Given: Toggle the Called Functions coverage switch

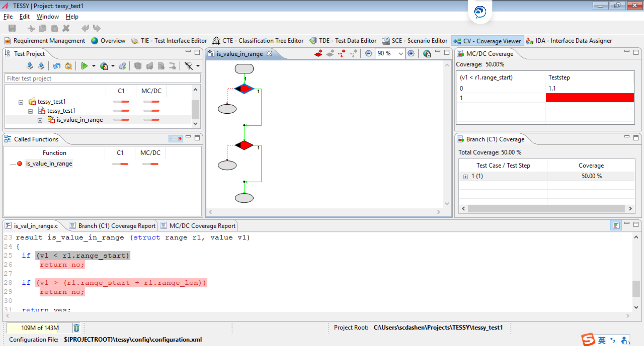Looking at the screenshot, I should pos(176,138).
